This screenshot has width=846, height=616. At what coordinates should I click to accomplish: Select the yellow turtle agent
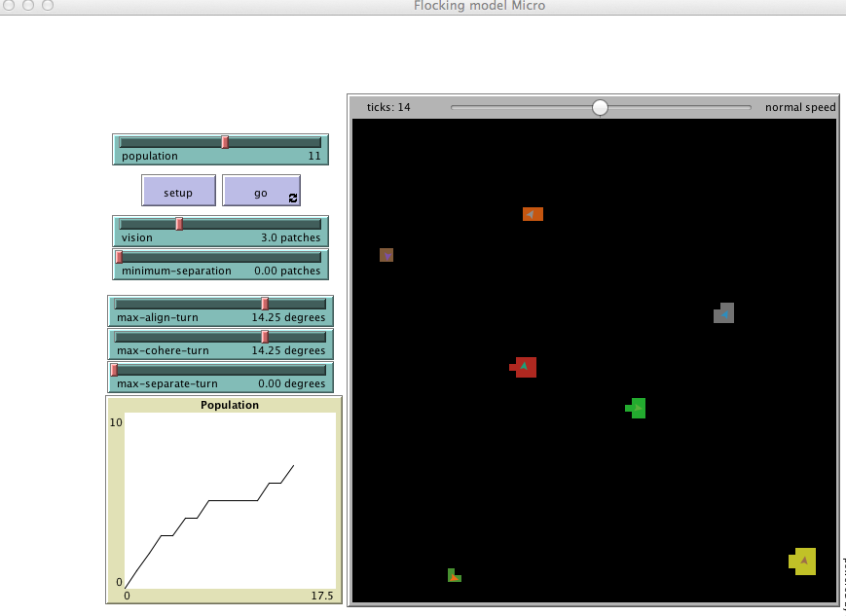[x=804, y=562]
